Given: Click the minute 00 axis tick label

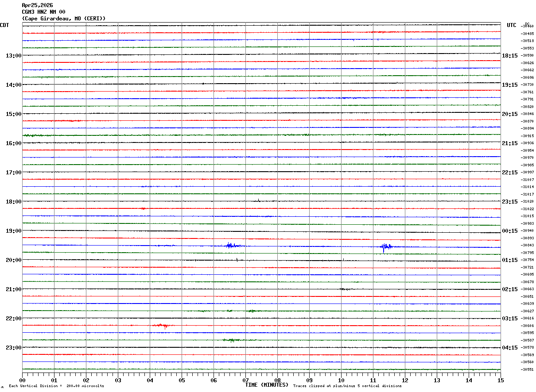Looking at the screenshot, I should (22, 380).
